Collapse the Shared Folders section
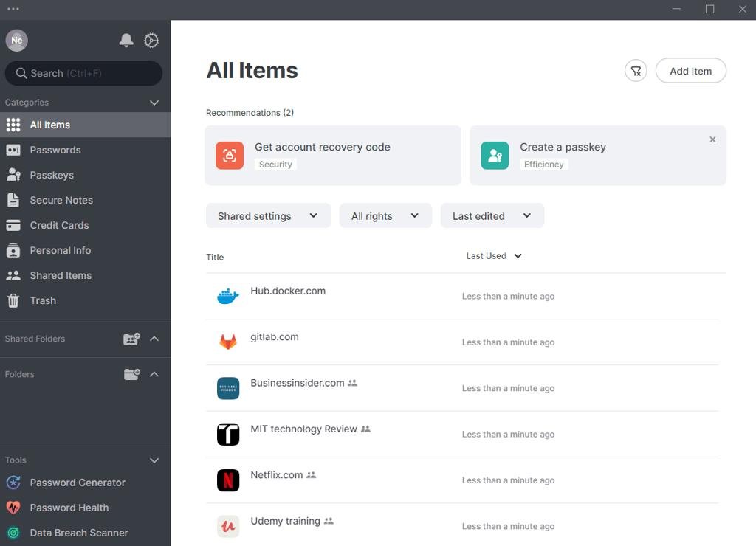The height and width of the screenshot is (546, 756). click(x=154, y=339)
